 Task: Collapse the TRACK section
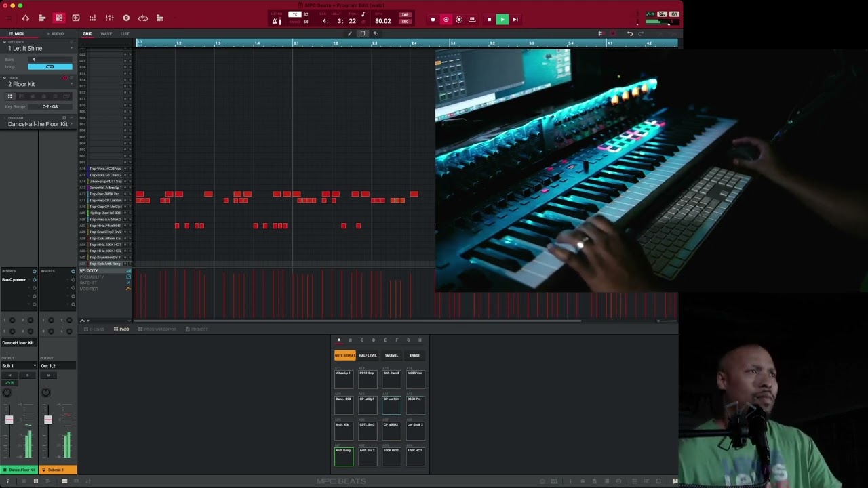pos(4,78)
